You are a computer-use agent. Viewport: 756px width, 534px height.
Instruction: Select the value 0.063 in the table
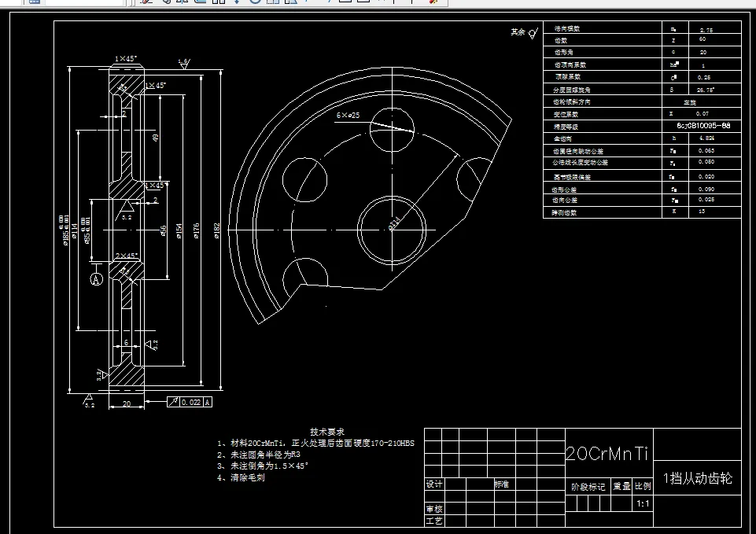click(x=706, y=150)
